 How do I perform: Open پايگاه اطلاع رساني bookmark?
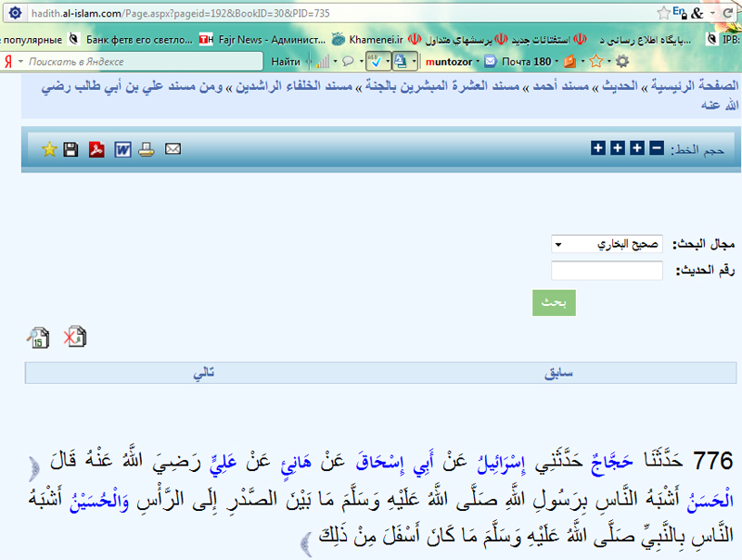646,40
